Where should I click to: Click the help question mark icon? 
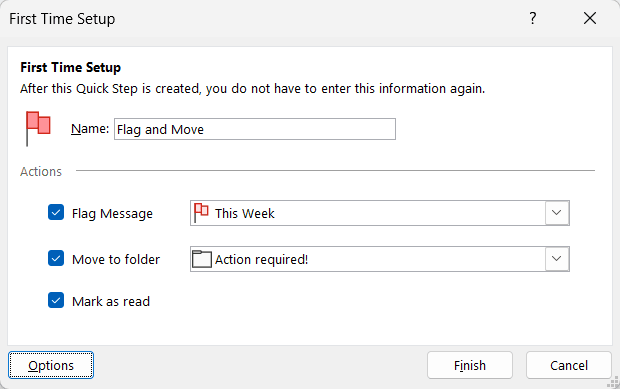tap(533, 18)
